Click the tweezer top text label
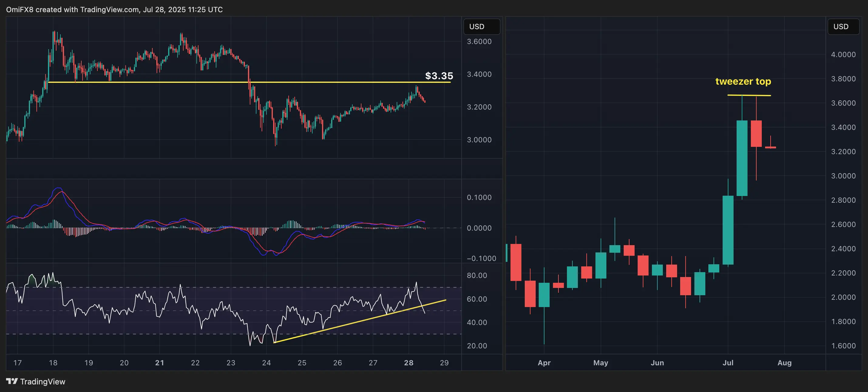The image size is (868, 392). (743, 81)
